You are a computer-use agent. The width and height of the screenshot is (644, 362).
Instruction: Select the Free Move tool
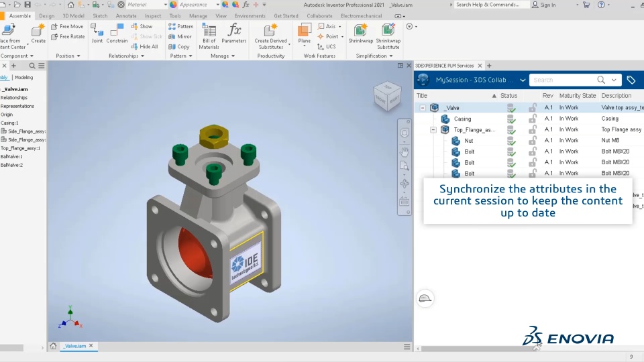[67, 26]
